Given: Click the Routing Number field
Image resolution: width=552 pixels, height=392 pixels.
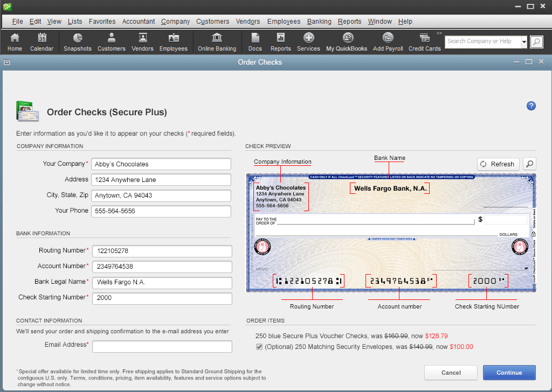Looking at the screenshot, I should (x=162, y=251).
